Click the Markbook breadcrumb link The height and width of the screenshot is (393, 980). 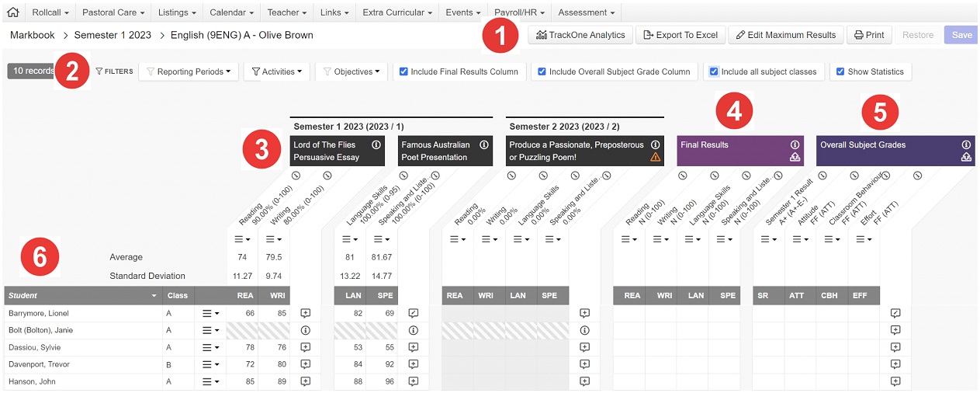click(x=33, y=35)
